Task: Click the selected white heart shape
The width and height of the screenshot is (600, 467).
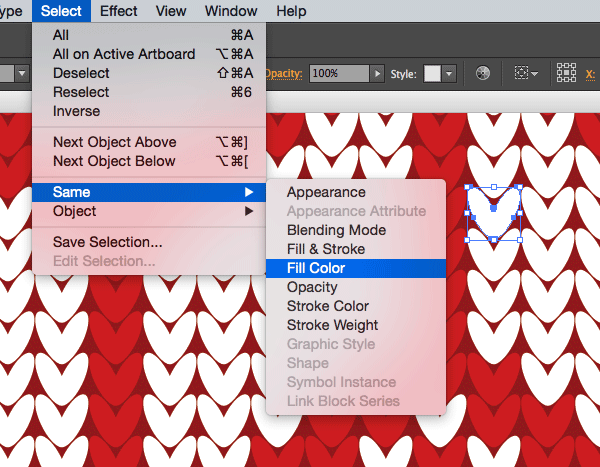Action: click(494, 213)
